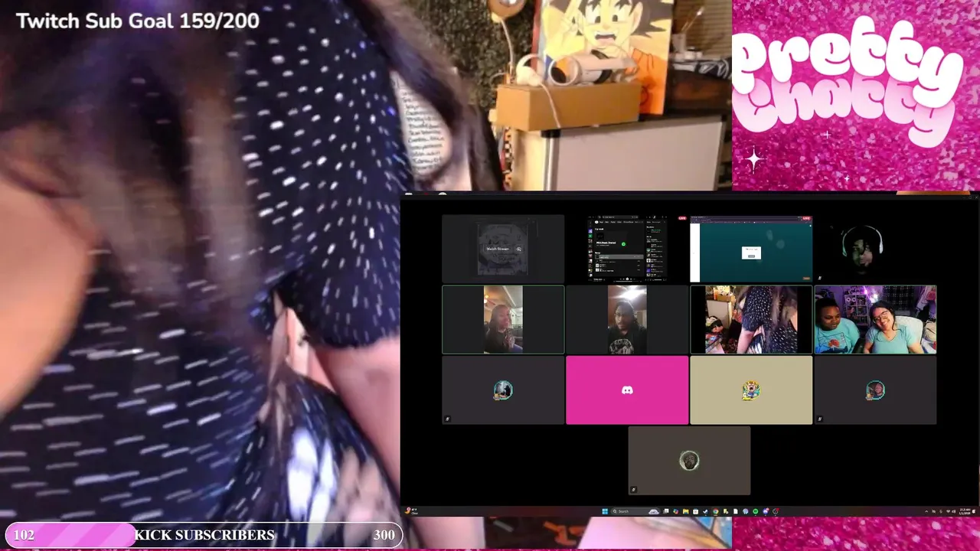
Task: Click the avatar in the third row's last gray tile
Action: [875, 390]
